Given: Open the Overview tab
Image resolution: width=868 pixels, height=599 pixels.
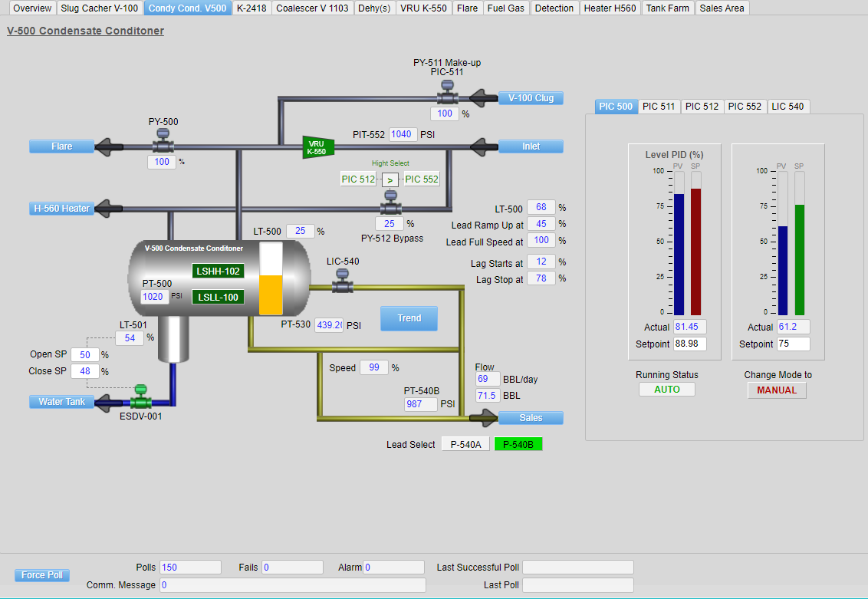Looking at the screenshot, I should tap(32, 8).
